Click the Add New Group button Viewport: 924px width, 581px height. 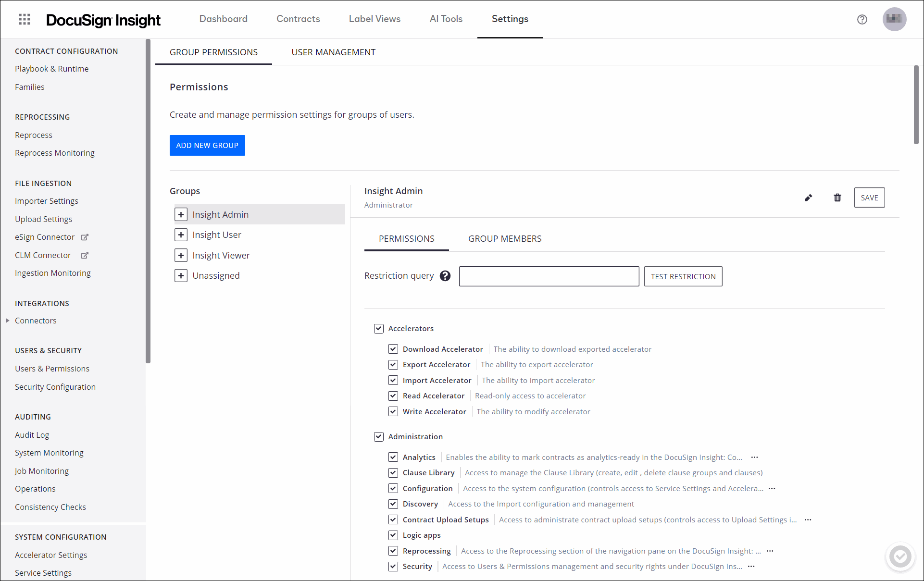[207, 145]
